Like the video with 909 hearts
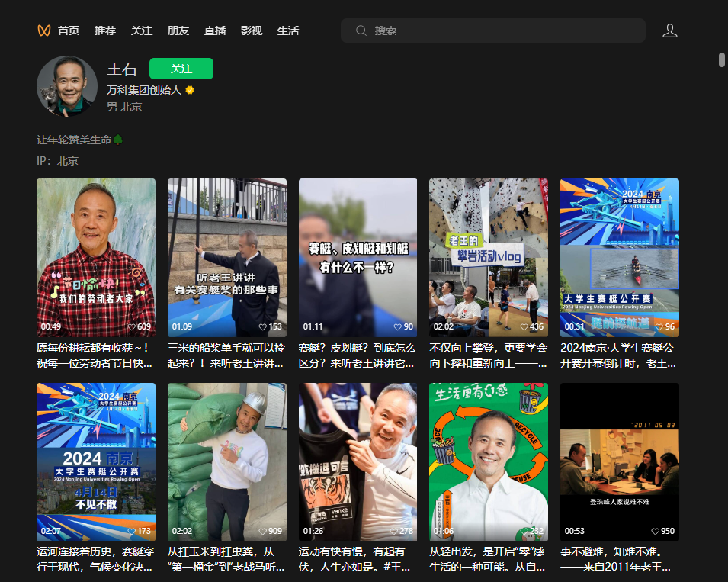The height and width of the screenshot is (582, 728). click(x=263, y=532)
